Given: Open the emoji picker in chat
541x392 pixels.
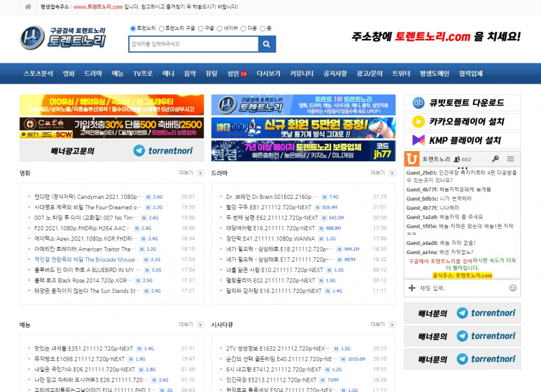Looking at the screenshot, I should point(512,288).
